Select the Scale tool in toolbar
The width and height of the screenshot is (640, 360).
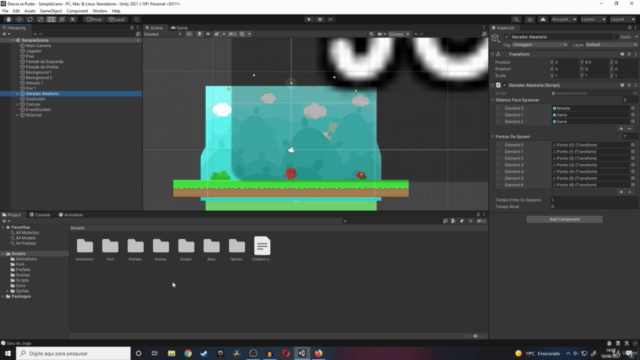40,19
